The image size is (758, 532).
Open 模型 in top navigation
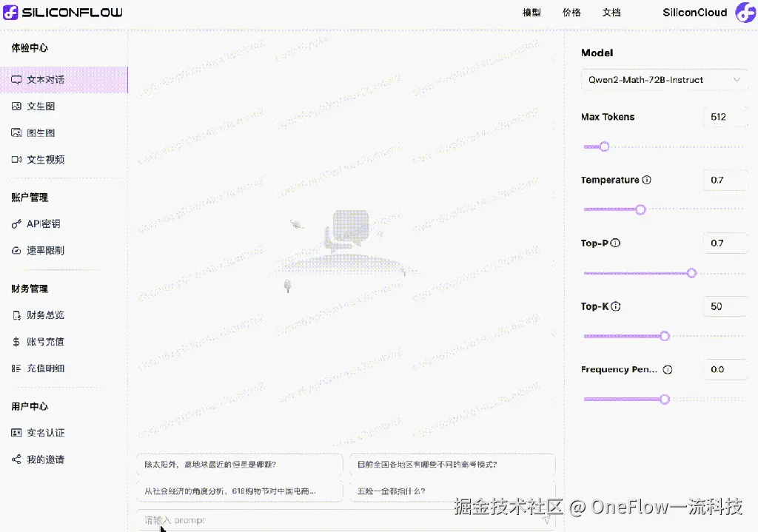coord(531,13)
